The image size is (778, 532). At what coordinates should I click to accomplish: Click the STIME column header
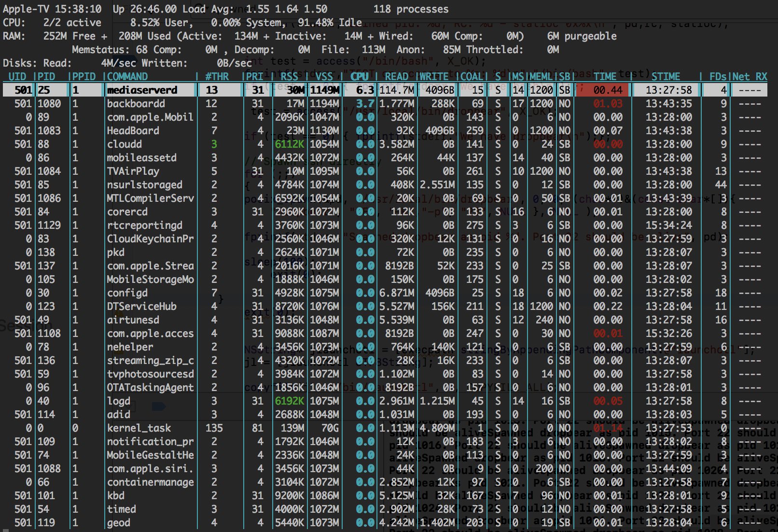pos(666,77)
